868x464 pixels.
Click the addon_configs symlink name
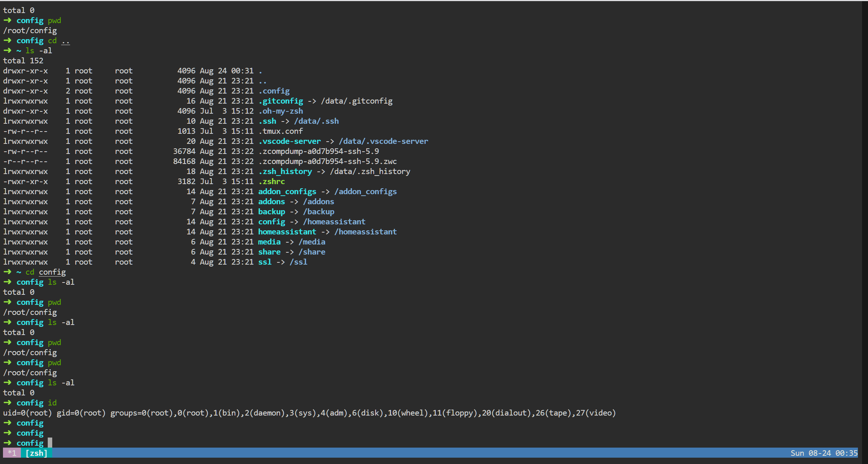point(287,192)
